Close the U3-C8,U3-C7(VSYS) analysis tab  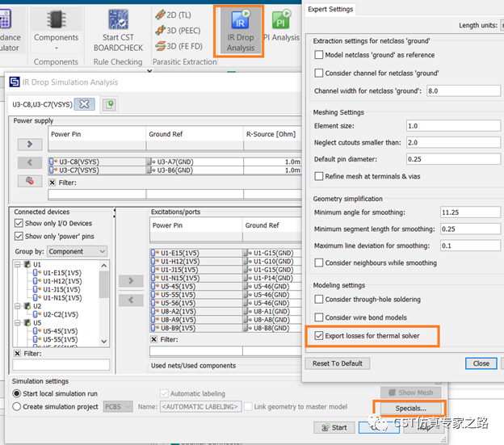click(84, 104)
